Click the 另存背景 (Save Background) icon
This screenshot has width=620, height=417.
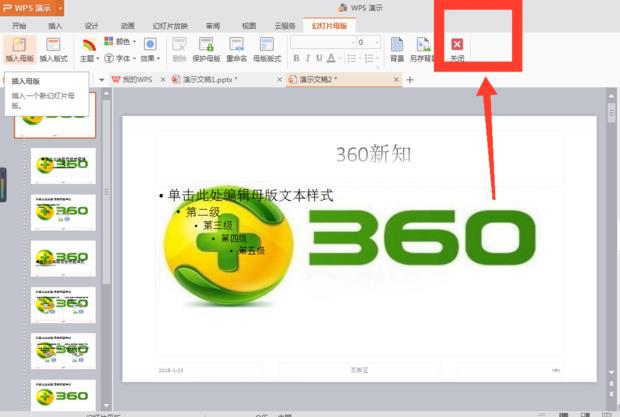(x=423, y=44)
